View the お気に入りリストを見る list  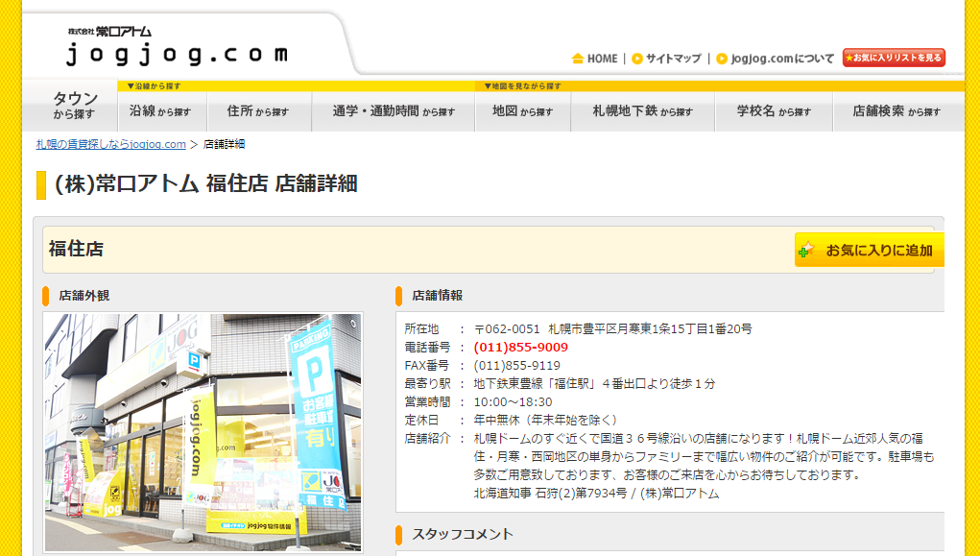pos(894,58)
